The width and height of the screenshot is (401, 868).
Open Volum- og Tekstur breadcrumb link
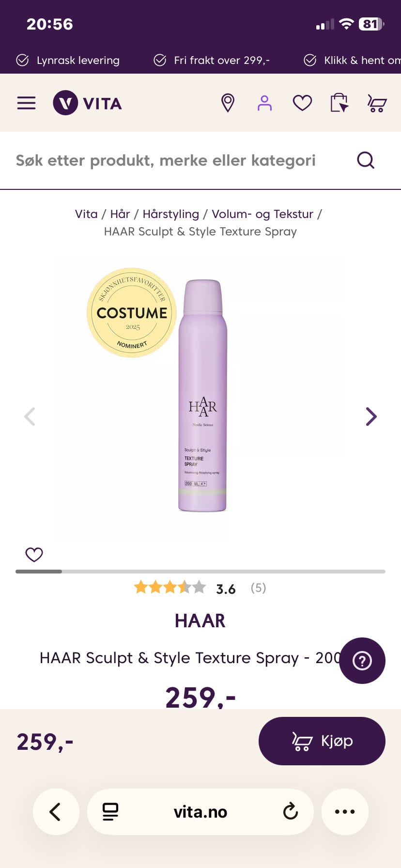(x=262, y=214)
